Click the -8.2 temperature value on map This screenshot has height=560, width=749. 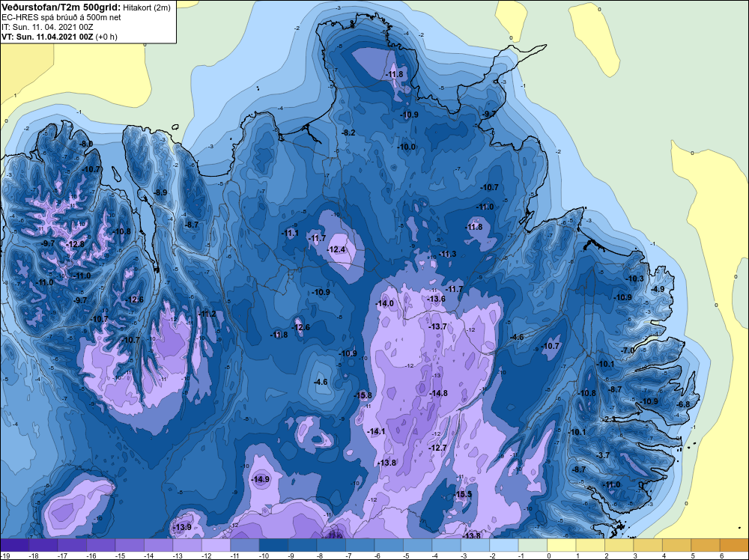348,133
